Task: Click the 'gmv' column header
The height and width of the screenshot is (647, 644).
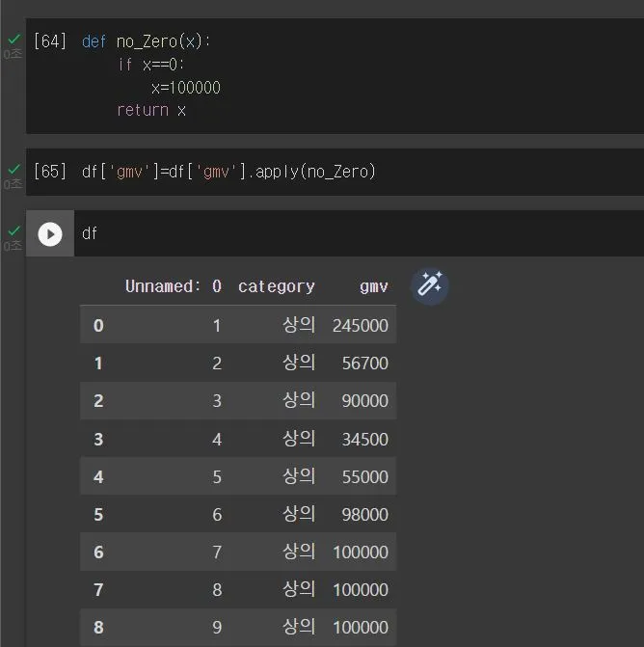Action: coord(374,286)
